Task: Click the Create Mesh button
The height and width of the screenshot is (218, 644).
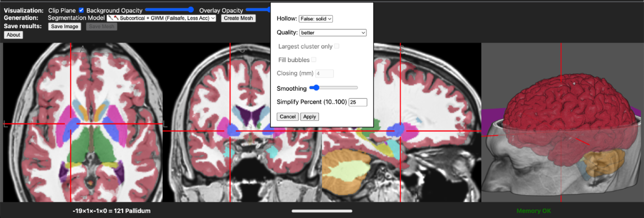Action: click(238, 18)
